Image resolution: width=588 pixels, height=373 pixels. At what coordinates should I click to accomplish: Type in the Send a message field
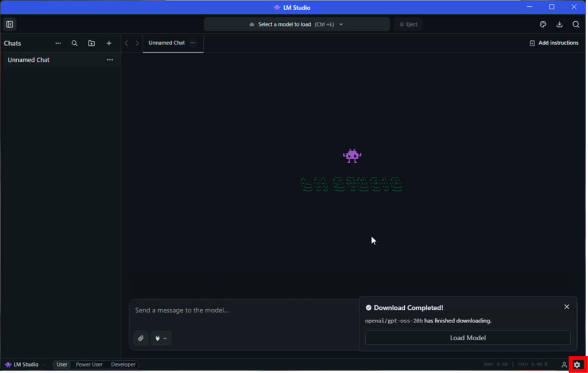point(241,310)
